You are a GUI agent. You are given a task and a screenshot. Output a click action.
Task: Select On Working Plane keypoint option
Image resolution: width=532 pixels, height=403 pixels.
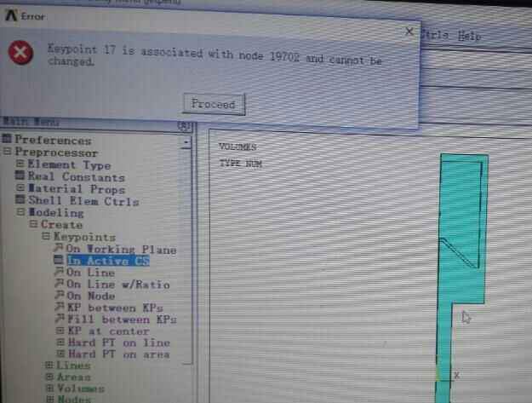(121, 250)
